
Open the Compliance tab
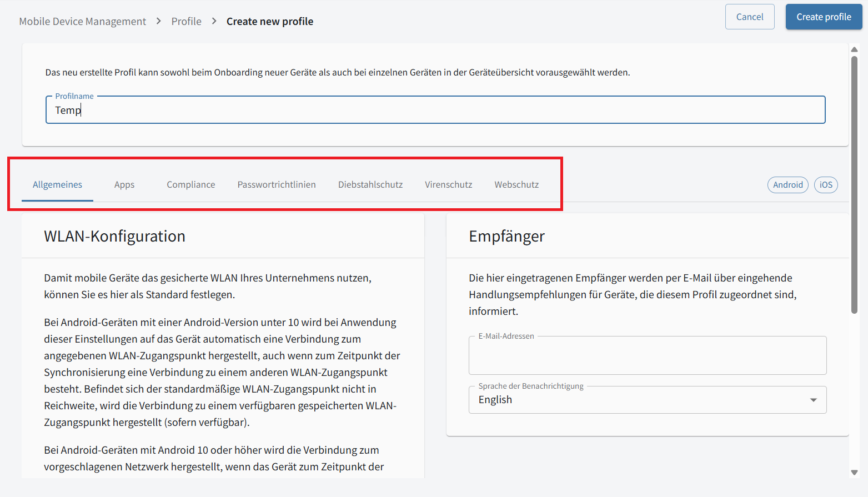[x=191, y=184]
